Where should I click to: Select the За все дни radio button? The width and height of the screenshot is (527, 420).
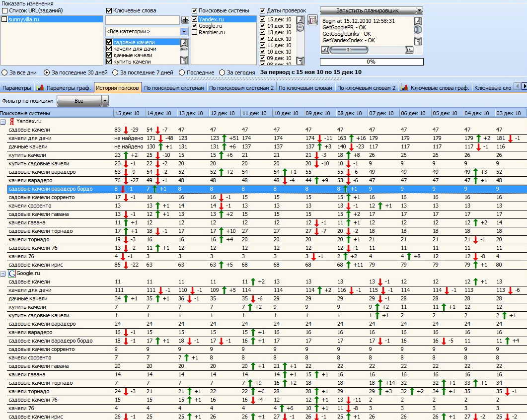(4, 72)
